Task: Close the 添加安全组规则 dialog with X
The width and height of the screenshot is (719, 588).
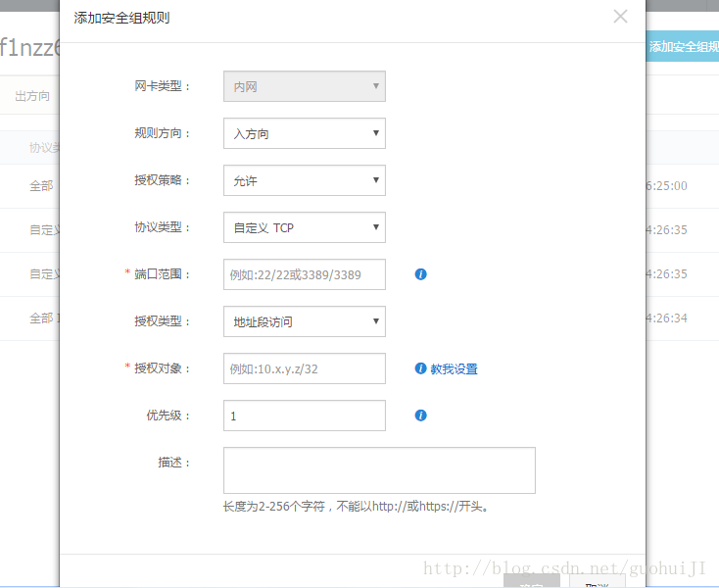Action: click(620, 17)
